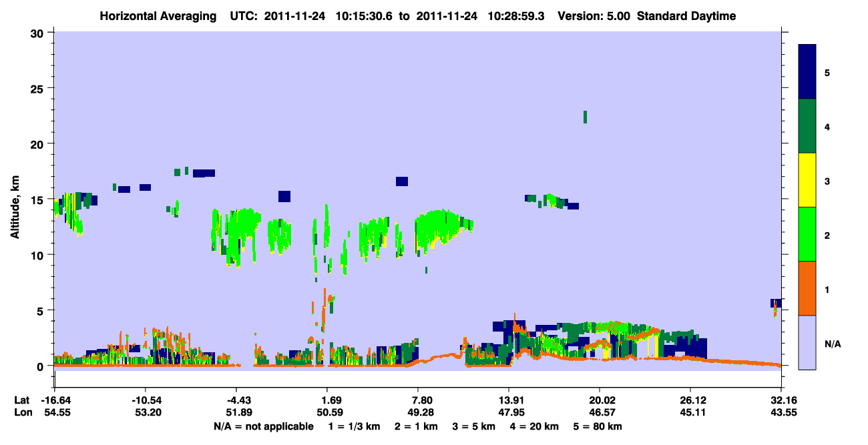Viewport: 868px width, 445px height.
Task: Click legend entry '4 = 20 km'
Action: (x=534, y=426)
